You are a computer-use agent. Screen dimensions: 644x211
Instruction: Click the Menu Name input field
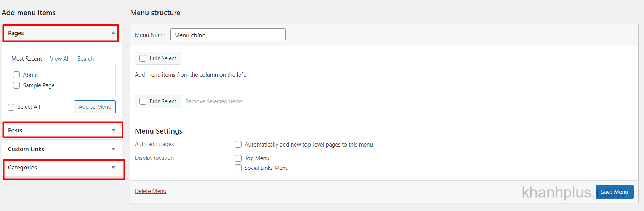[228, 35]
